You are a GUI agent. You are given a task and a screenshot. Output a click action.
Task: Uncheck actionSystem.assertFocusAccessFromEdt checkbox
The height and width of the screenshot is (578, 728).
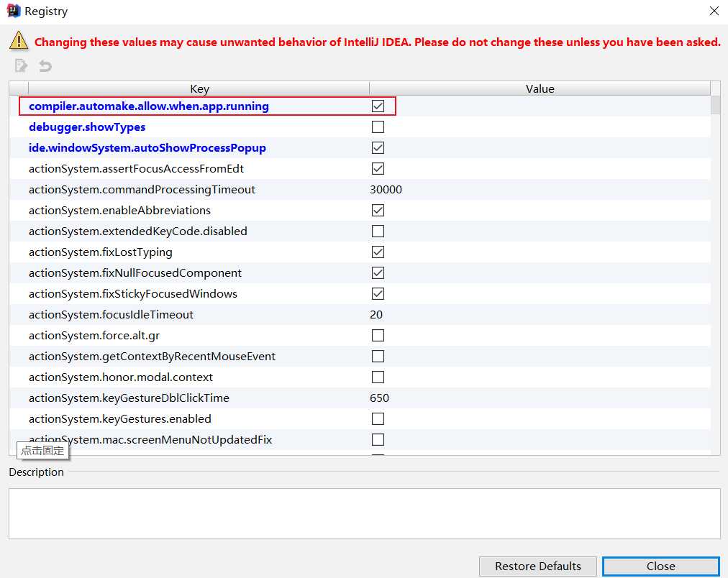click(378, 169)
